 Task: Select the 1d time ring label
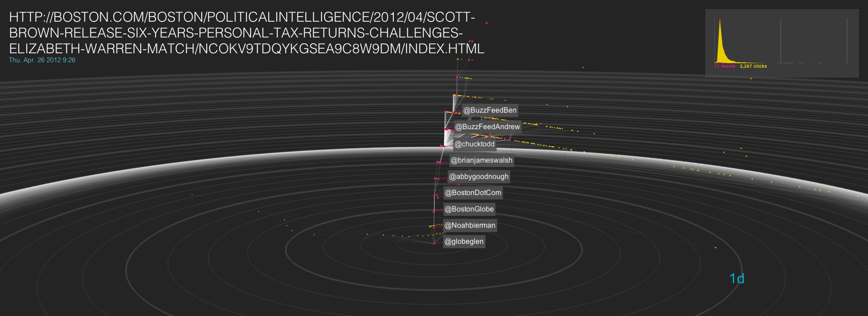click(736, 279)
